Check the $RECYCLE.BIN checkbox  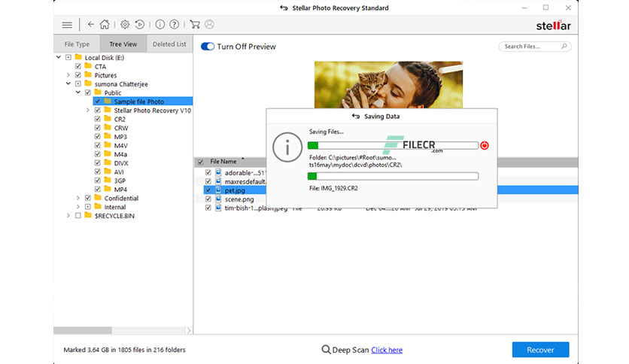(78, 216)
